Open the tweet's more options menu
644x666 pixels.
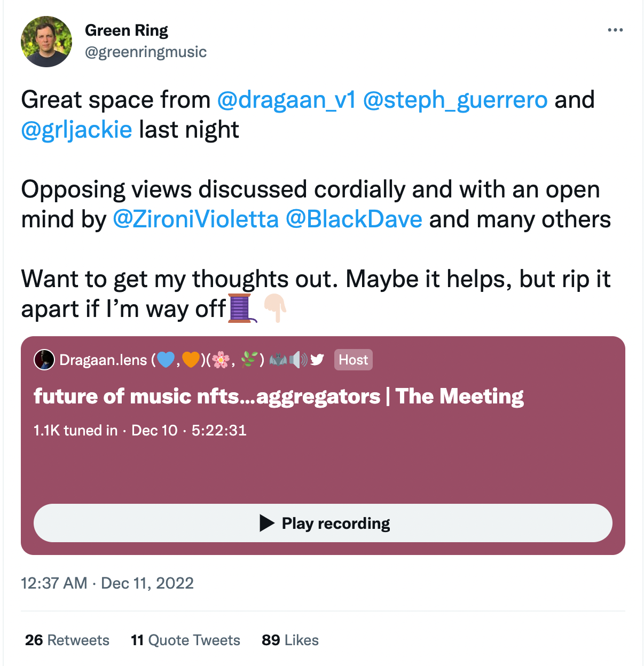[x=616, y=30]
